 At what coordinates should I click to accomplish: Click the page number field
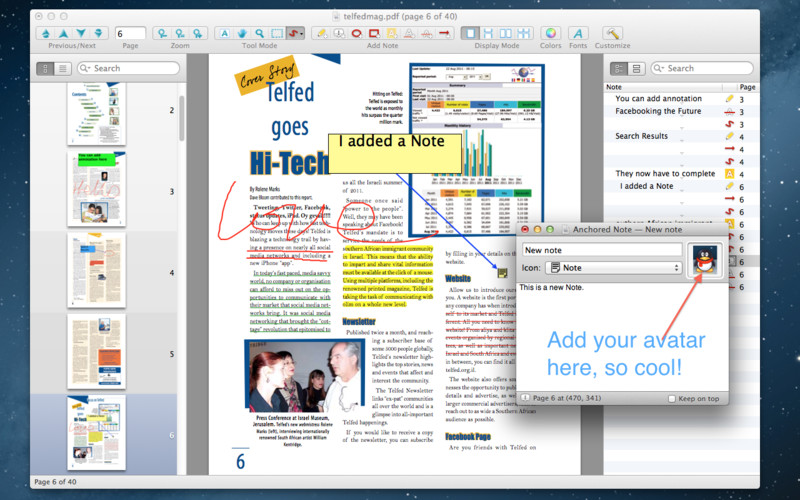coord(130,33)
